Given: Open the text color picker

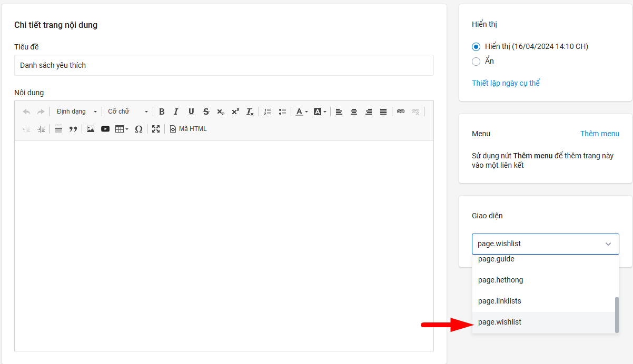Looking at the screenshot, I should click(302, 112).
